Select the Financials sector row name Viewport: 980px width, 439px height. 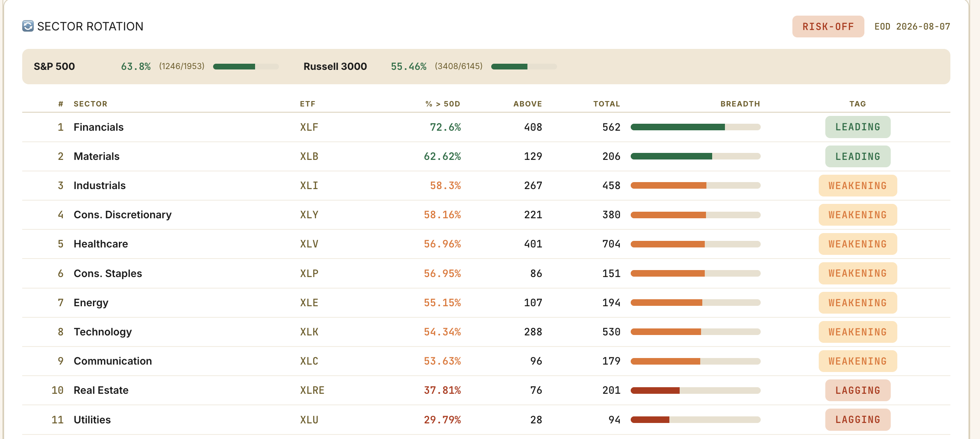[x=99, y=127]
